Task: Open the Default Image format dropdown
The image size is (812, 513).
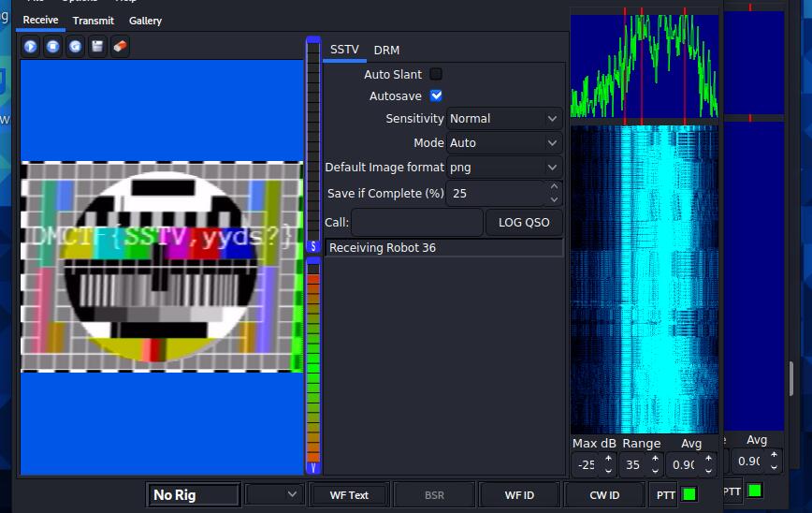Action: (504, 168)
